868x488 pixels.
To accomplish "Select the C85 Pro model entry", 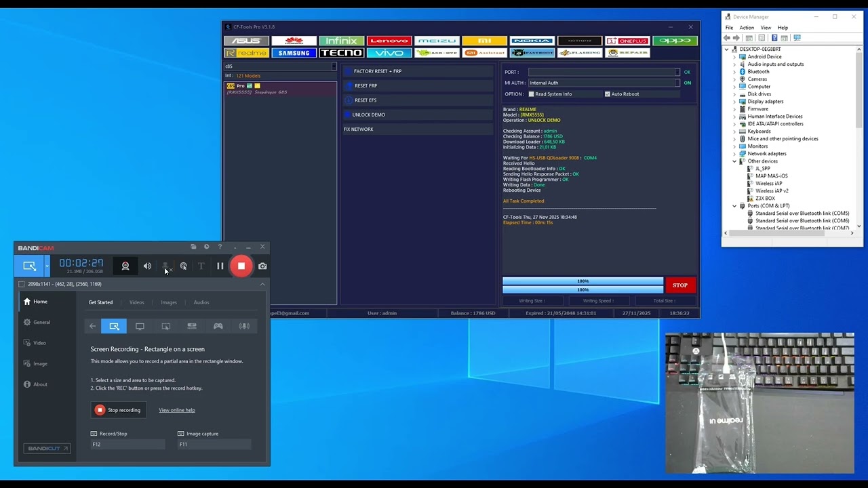I will point(280,89).
